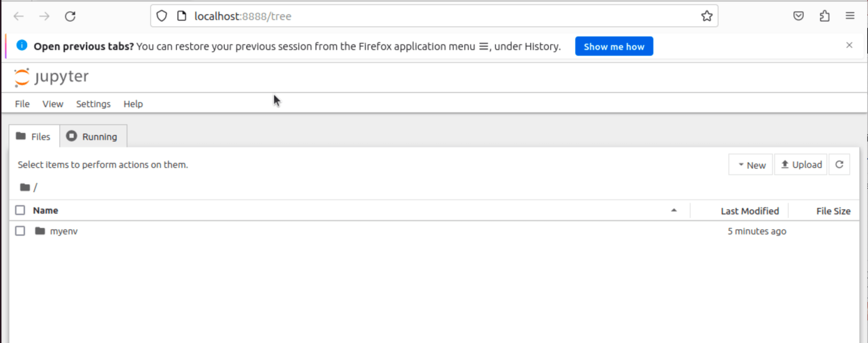
Task: Check the checkbox next to myenv
Action: pos(20,231)
